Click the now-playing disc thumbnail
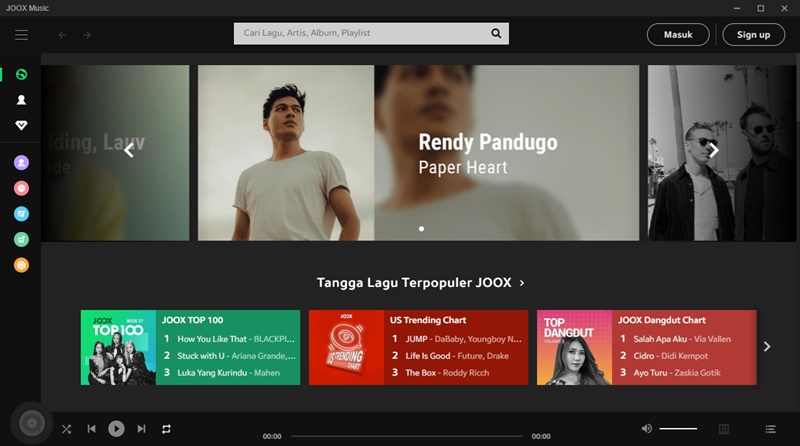 (x=32, y=423)
